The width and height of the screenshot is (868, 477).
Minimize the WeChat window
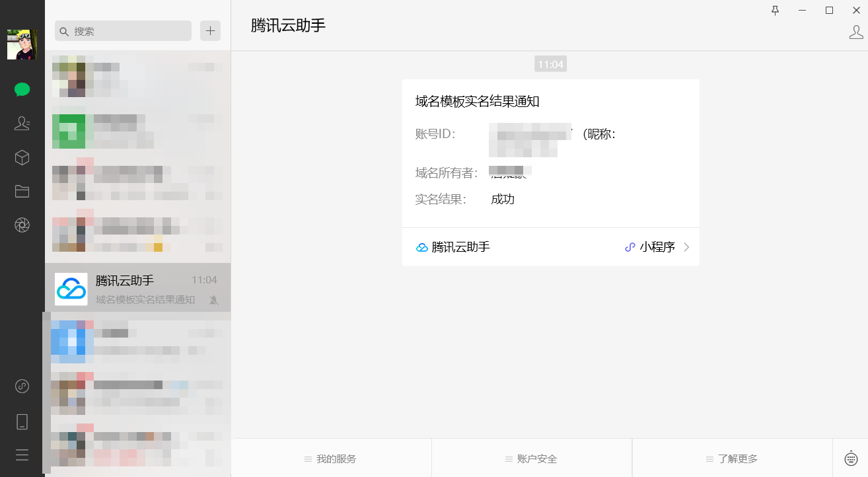(802, 10)
